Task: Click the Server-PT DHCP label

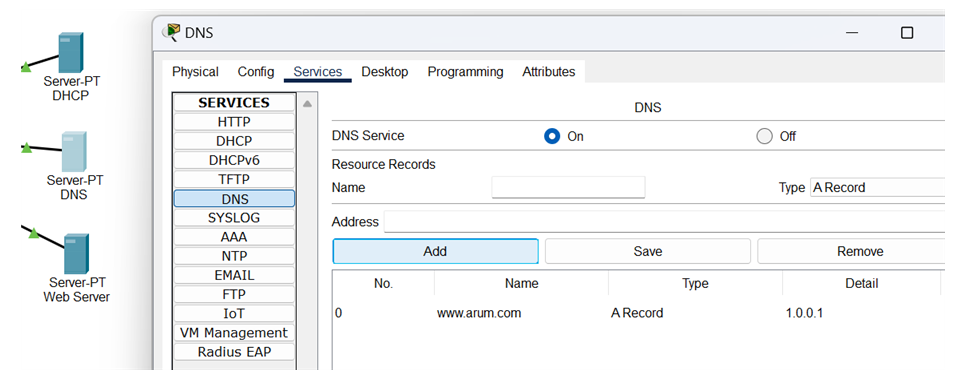Action: pos(71,89)
